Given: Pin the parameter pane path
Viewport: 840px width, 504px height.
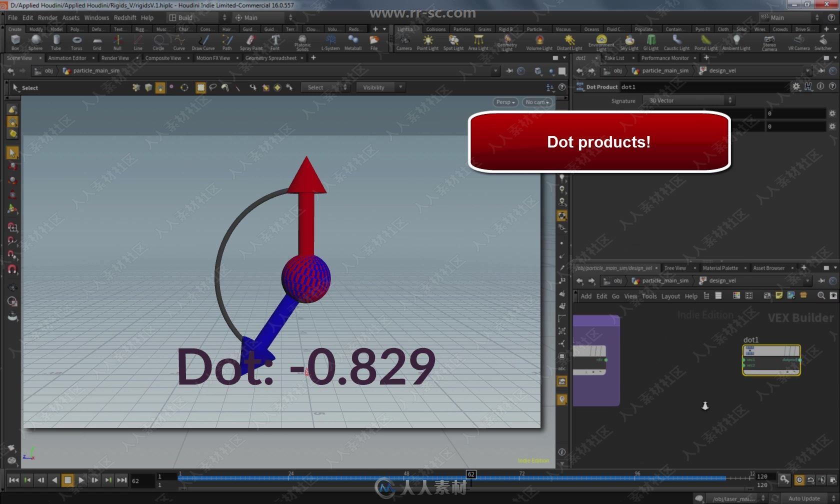Looking at the screenshot, I should pyautogui.click(x=821, y=71).
